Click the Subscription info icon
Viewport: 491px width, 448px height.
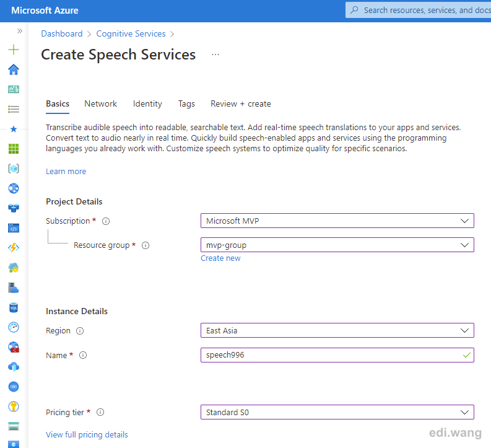click(106, 221)
